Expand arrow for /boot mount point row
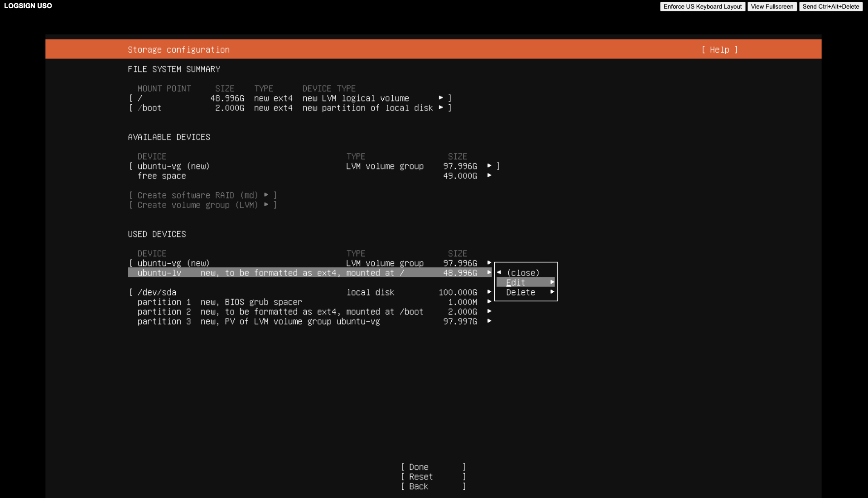The height and width of the screenshot is (498, 868). 441,108
